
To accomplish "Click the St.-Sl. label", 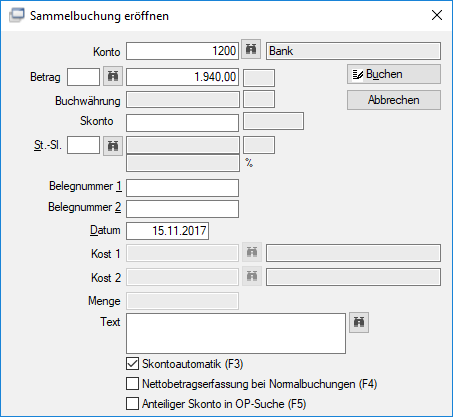I will tap(48, 145).
